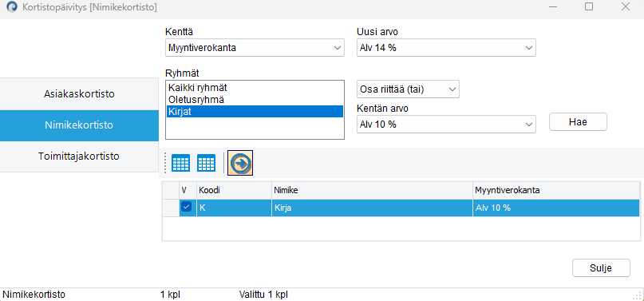Expand the Osa riittää (tai) dropdown
This screenshot has height=301, width=644.
click(x=408, y=89)
